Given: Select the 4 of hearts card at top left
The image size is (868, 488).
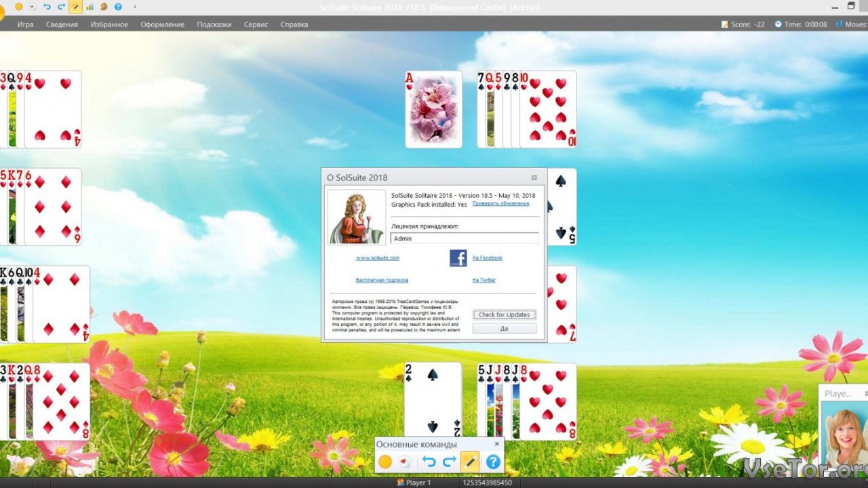Looking at the screenshot, I should [x=53, y=109].
